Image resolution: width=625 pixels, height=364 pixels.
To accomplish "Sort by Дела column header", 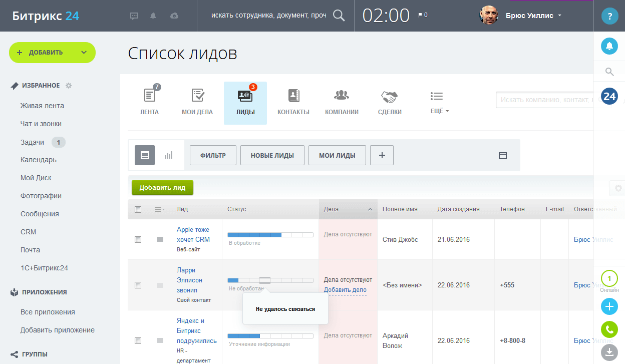I will click(348, 209).
